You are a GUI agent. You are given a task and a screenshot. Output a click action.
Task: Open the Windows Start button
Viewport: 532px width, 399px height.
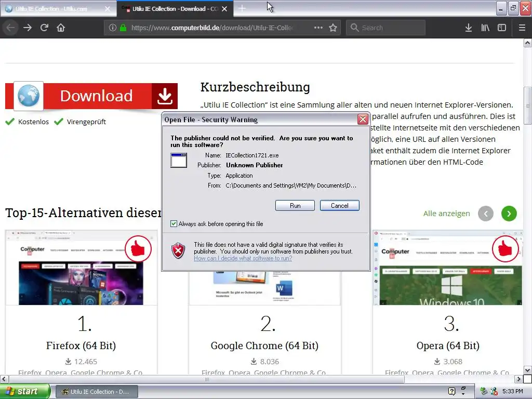point(24,392)
